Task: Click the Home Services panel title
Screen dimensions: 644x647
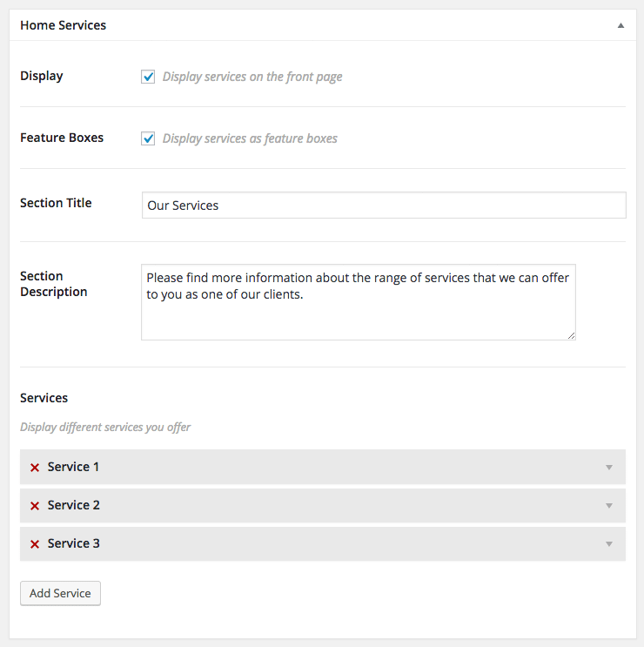Action: pos(63,25)
